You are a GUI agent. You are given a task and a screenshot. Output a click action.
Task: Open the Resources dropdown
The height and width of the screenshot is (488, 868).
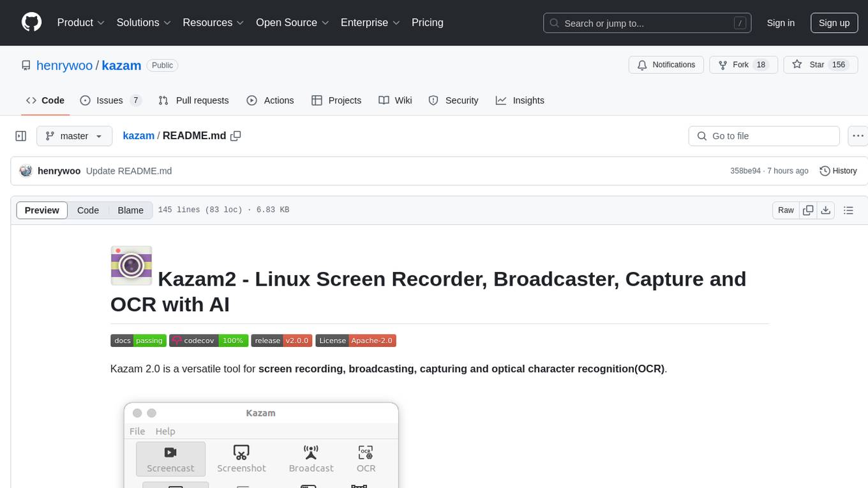point(214,22)
